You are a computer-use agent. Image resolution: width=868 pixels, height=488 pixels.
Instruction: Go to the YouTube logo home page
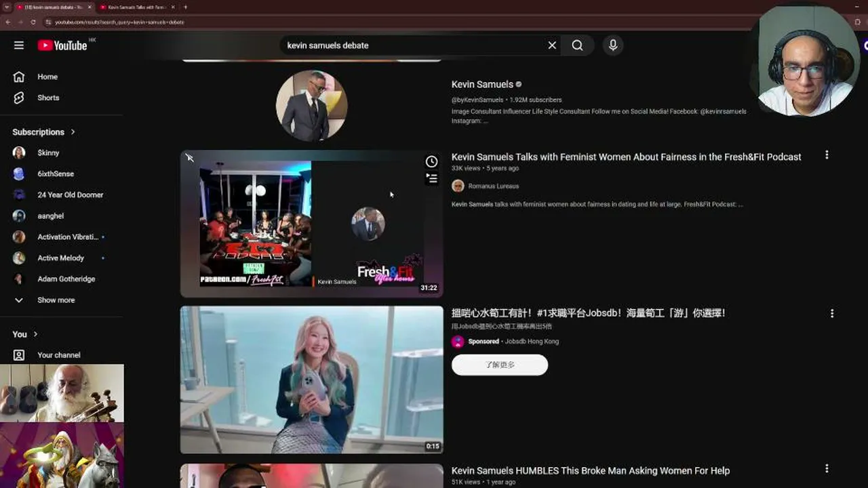coord(62,45)
